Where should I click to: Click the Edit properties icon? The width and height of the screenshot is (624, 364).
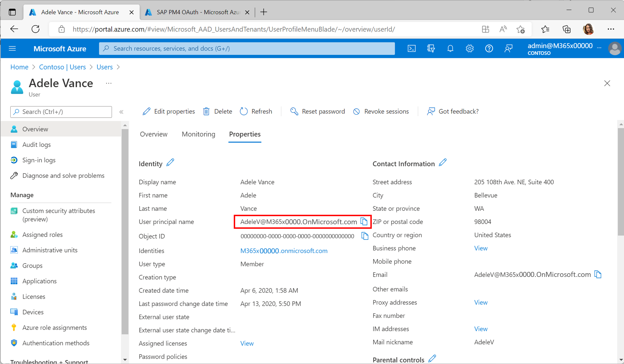point(146,111)
